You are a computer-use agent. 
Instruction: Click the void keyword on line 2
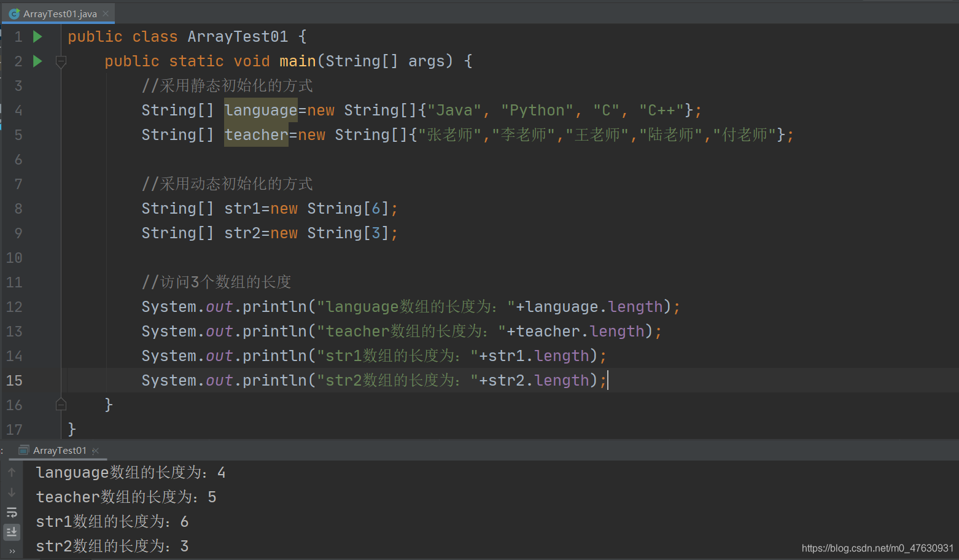[x=252, y=61]
